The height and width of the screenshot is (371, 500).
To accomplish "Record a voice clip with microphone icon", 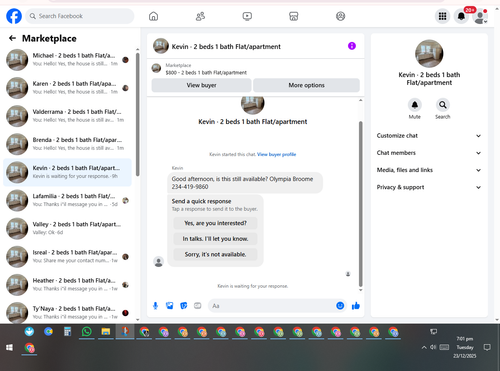I will pos(155,306).
